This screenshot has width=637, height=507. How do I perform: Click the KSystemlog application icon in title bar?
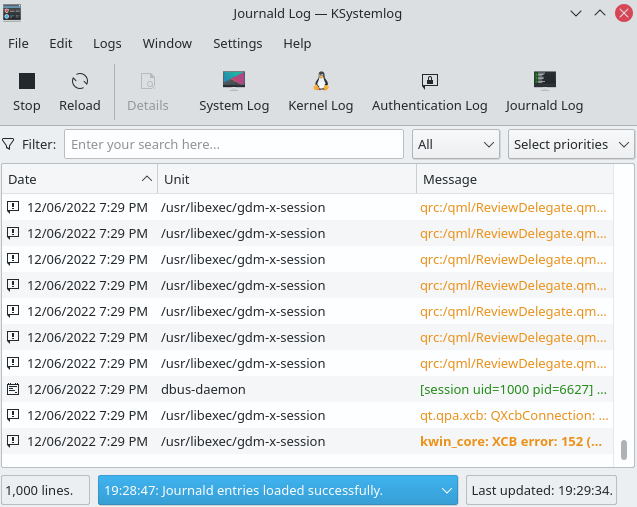[12, 13]
